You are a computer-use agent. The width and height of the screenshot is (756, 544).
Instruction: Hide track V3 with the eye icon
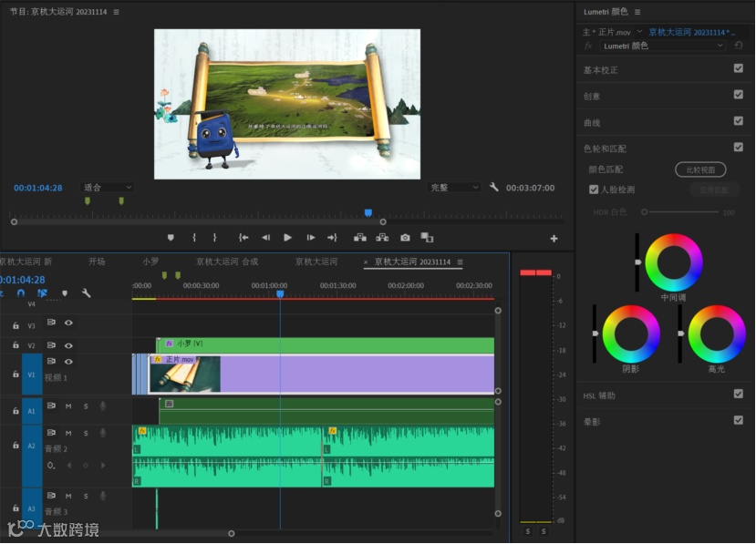68,323
